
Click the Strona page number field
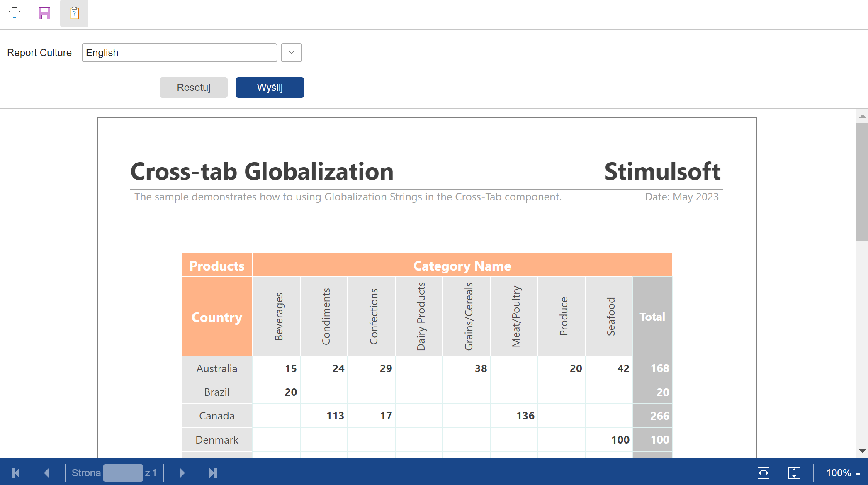click(123, 473)
